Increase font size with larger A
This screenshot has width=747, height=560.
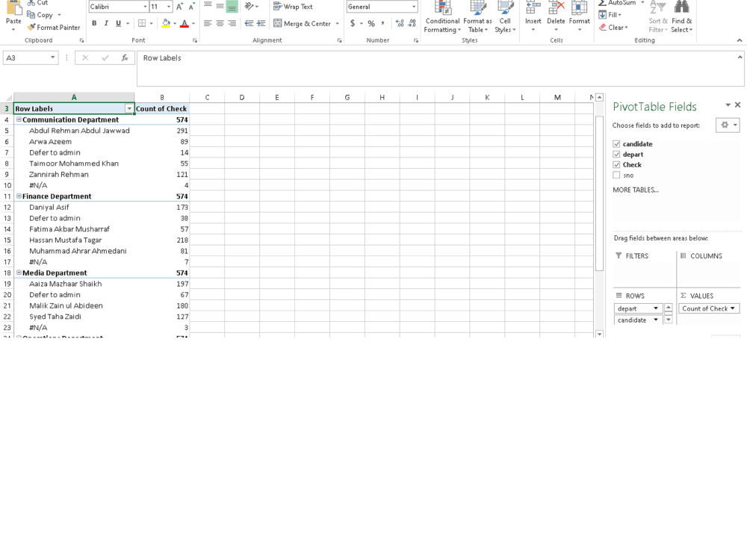pyautogui.click(x=179, y=7)
